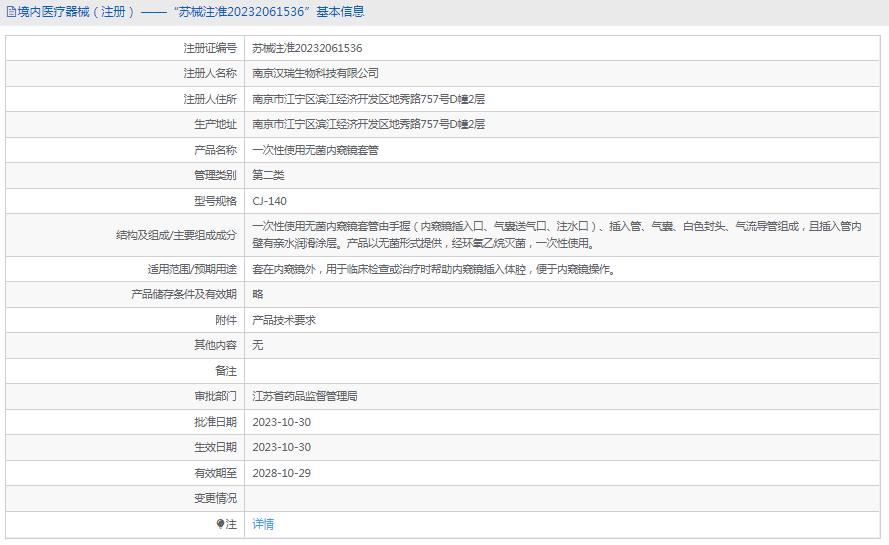Click the 审批部门 row label

point(215,396)
